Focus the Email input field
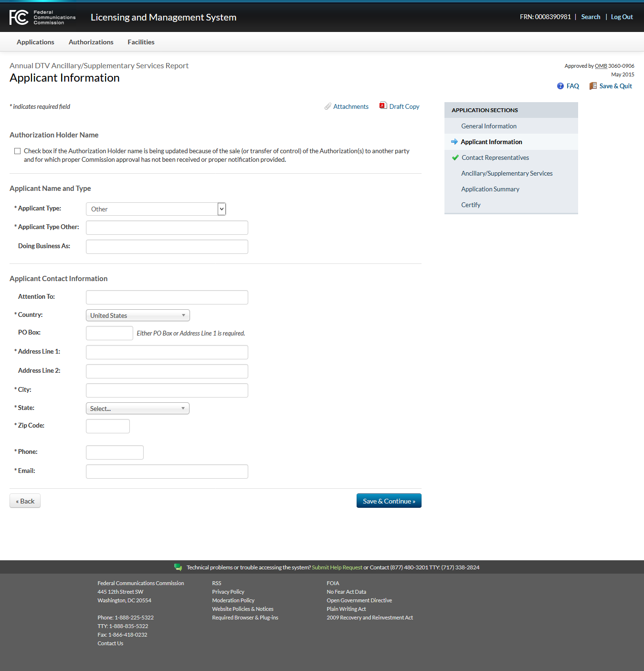 tap(167, 472)
